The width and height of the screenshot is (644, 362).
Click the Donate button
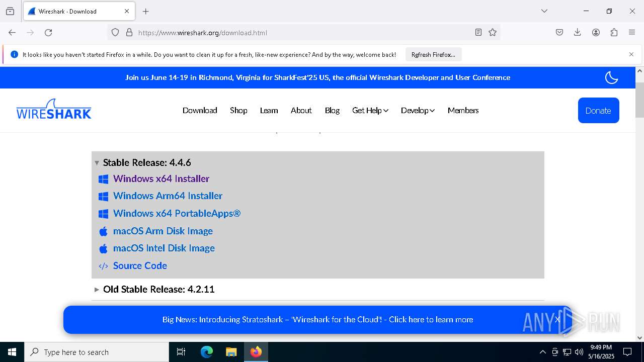click(598, 110)
